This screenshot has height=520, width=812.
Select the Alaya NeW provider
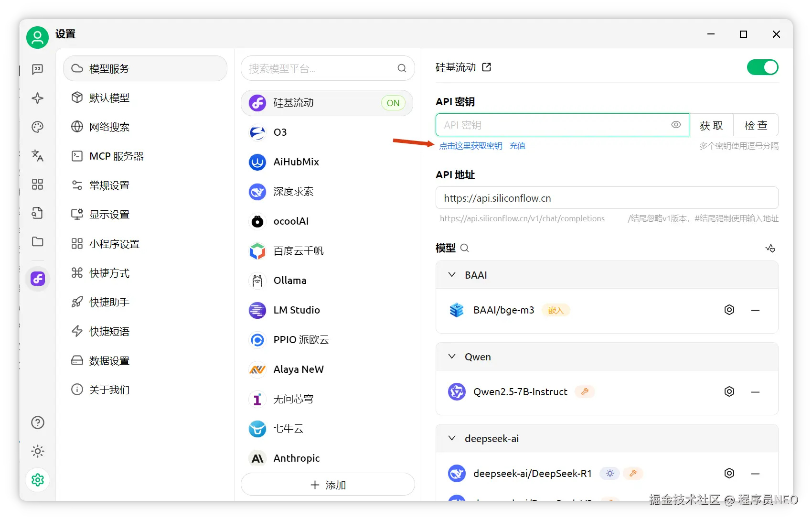pyautogui.click(x=327, y=369)
